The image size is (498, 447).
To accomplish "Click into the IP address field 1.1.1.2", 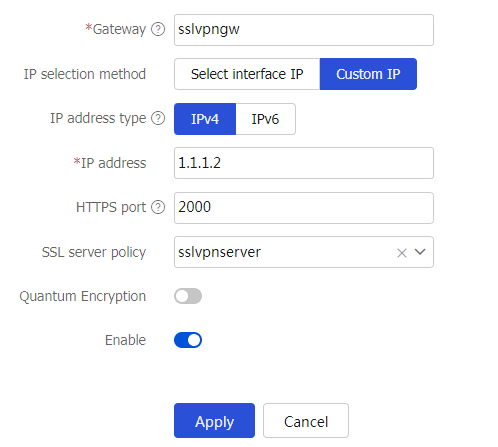I will 304,163.
